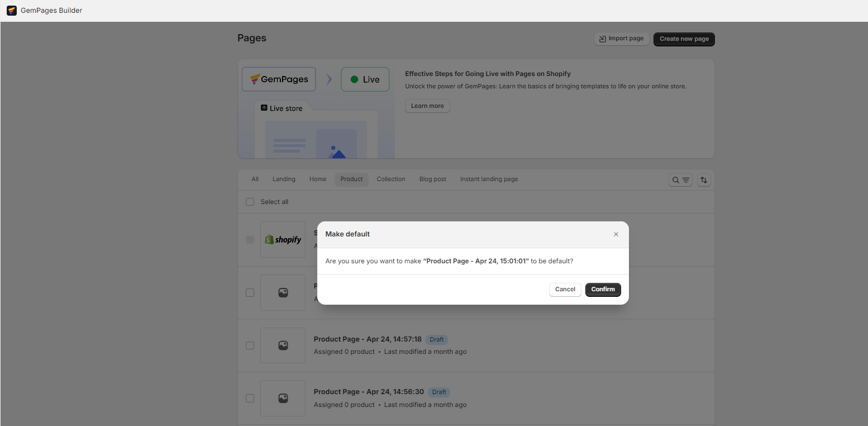
Task: Click the Shopify icon on the default page
Action: click(x=283, y=239)
